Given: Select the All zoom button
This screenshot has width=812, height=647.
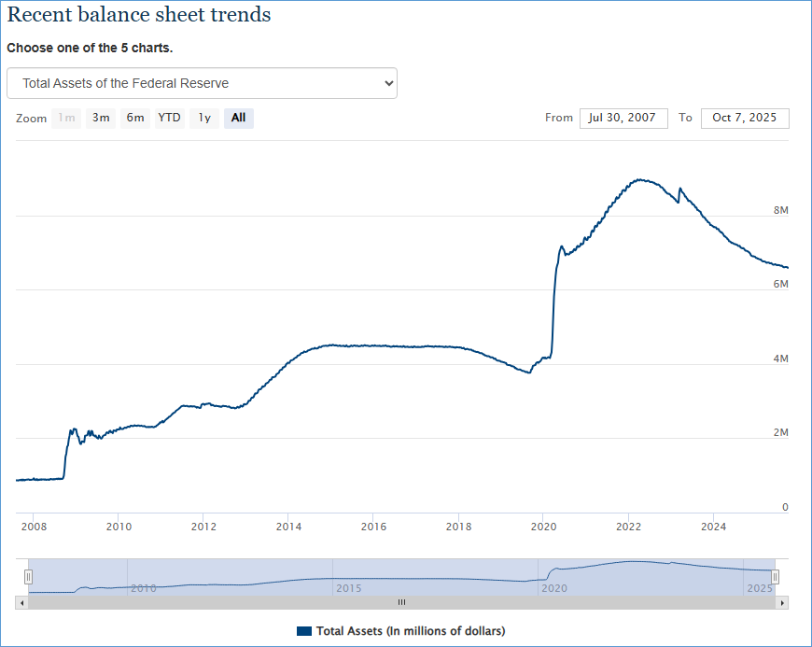Looking at the screenshot, I should [x=238, y=118].
